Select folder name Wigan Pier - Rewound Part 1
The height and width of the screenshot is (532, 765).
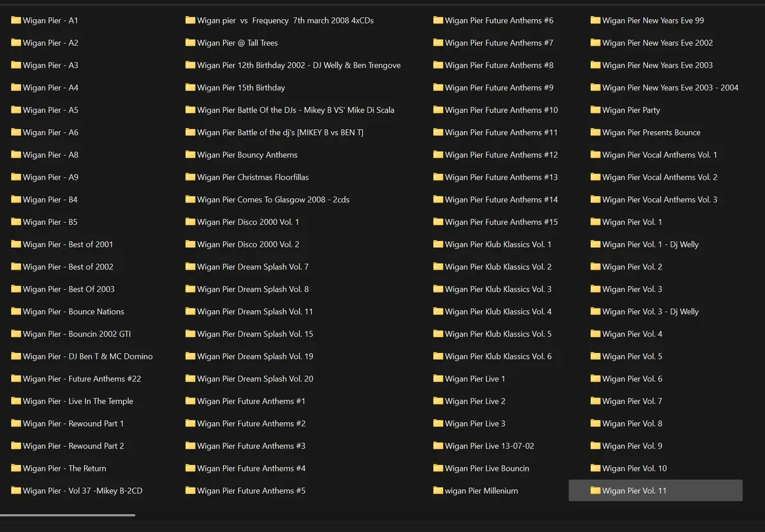pyautogui.click(x=73, y=424)
